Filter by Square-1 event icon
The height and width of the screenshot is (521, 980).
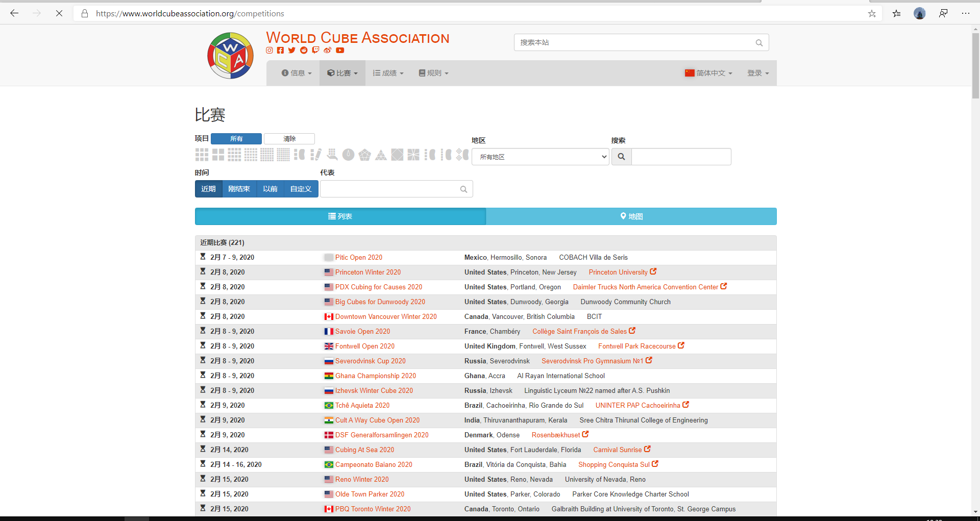pyautogui.click(x=414, y=155)
